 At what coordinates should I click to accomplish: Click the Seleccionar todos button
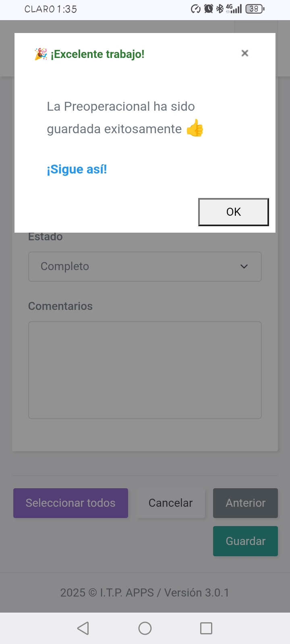pos(70,503)
